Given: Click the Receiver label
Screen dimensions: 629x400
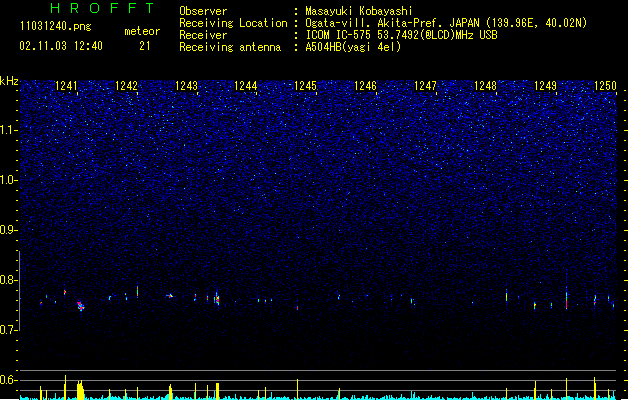Looking at the screenshot, I should click(x=203, y=35).
